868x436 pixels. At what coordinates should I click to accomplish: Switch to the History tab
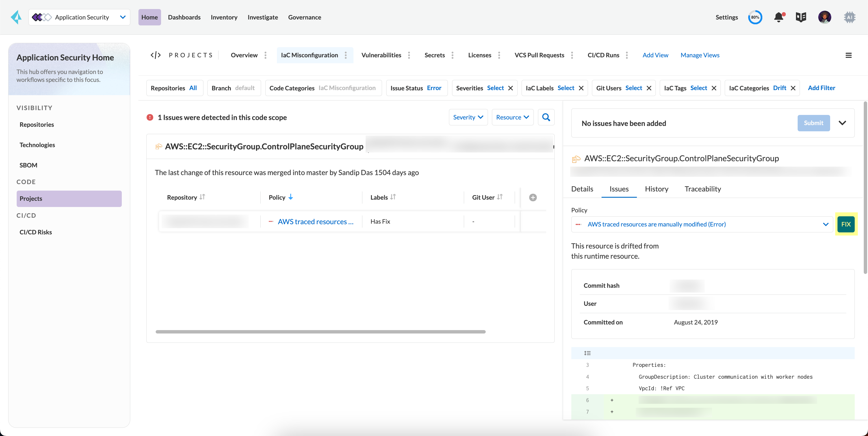point(656,189)
